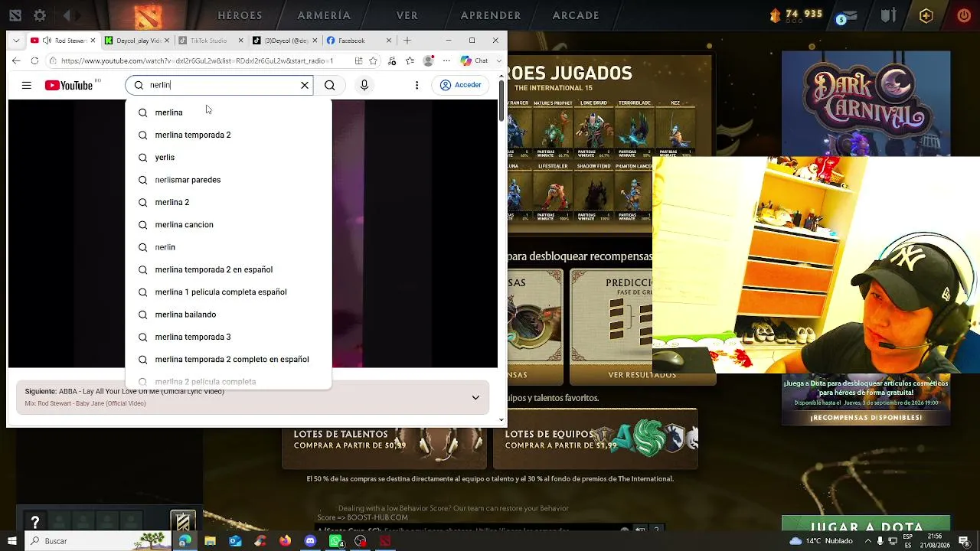Reload the page in the browser
The height and width of the screenshot is (551, 980).
(34, 60)
